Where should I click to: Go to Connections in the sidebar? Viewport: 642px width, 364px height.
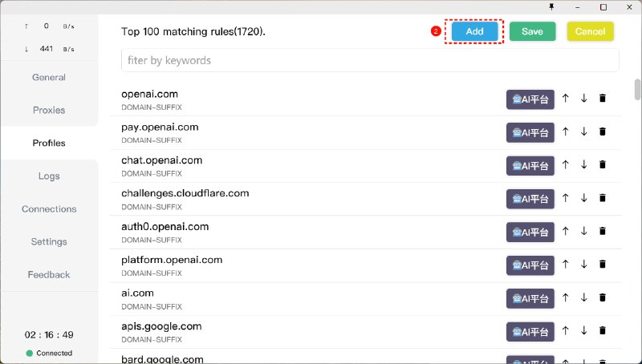pyautogui.click(x=49, y=208)
